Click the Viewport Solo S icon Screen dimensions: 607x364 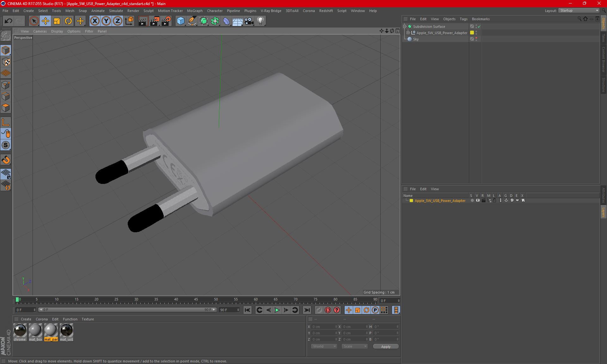(6, 145)
